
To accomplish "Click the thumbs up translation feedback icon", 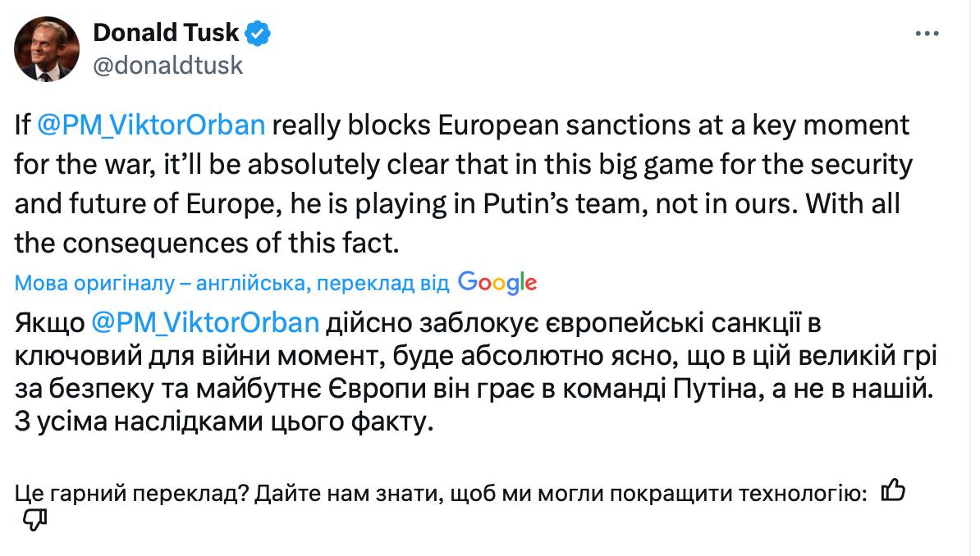I will (892, 491).
